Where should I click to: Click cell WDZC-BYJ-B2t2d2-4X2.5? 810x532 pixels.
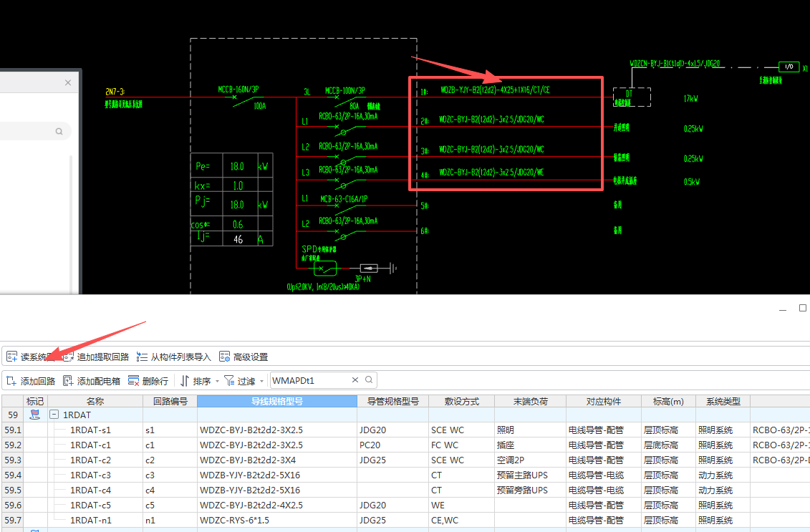click(277, 505)
